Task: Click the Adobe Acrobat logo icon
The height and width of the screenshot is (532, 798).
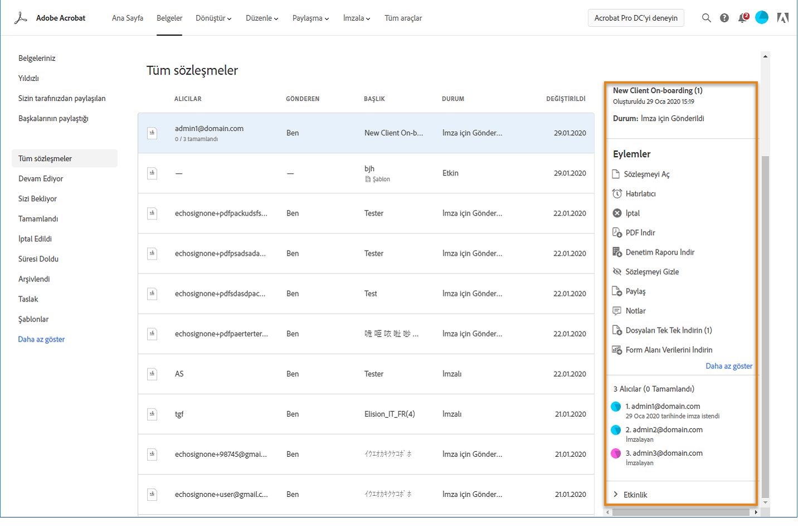Action: [x=21, y=18]
